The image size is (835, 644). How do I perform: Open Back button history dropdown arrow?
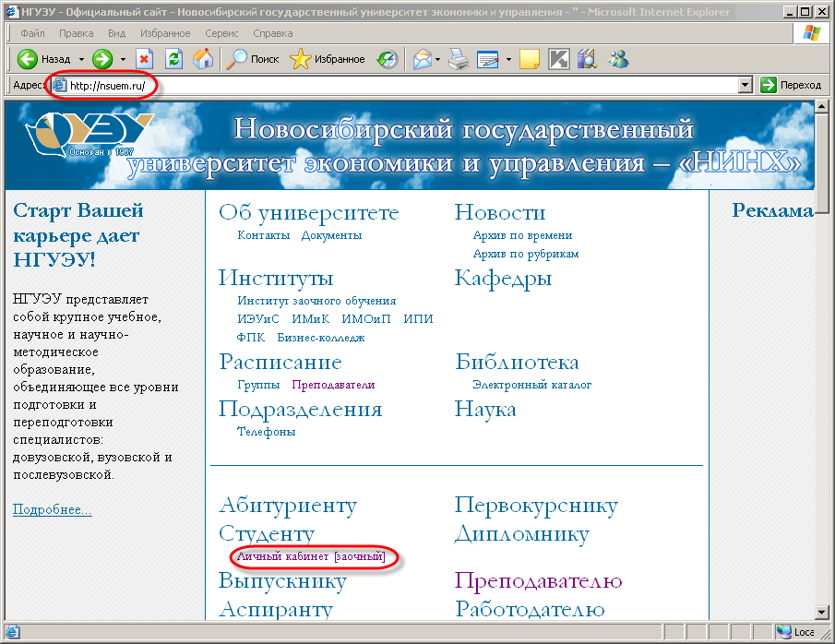coord(81,59)
